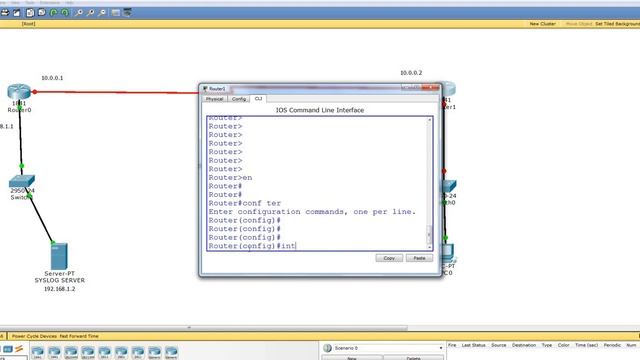Click the CLI scrollbar down arrow
Viewport: 640px width, 360px height.
click(429, 247)
